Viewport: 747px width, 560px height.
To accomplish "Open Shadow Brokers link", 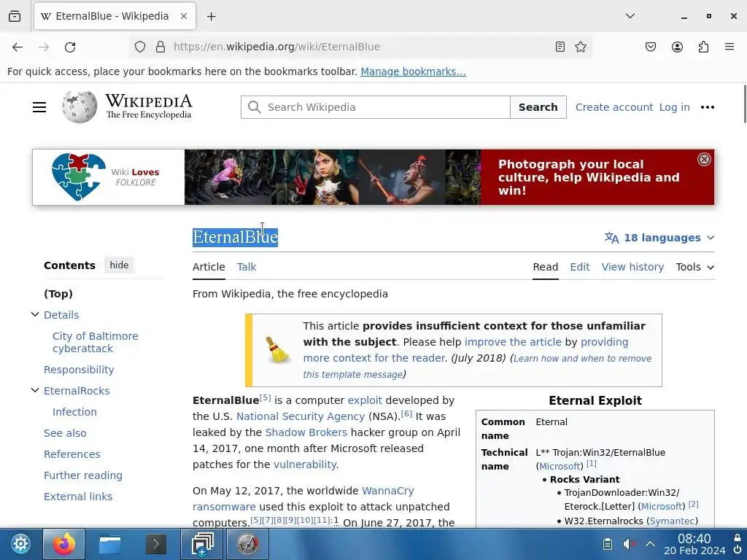I will coord(306,432).
